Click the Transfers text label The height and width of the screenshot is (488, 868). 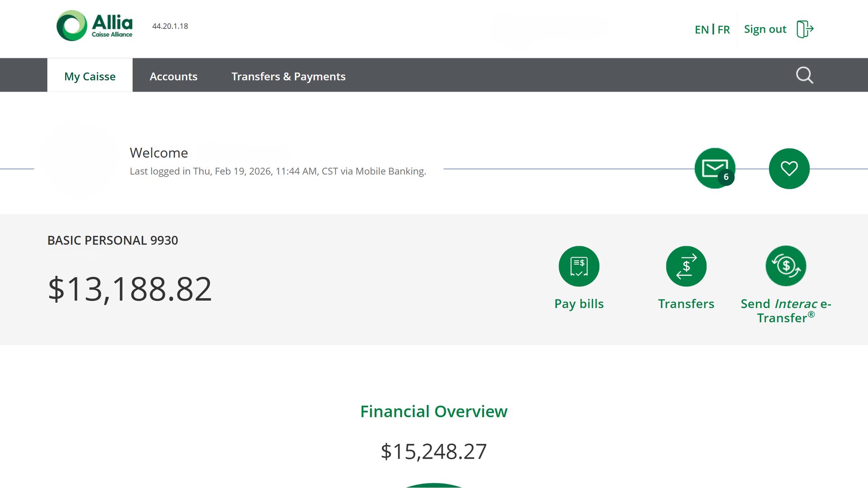click(x=686, y=304)
